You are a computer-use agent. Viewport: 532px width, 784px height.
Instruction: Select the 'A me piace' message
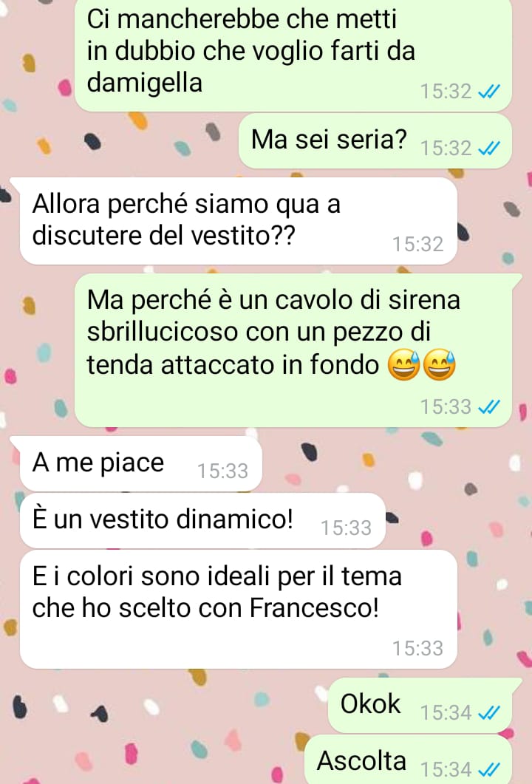point(141,463)
